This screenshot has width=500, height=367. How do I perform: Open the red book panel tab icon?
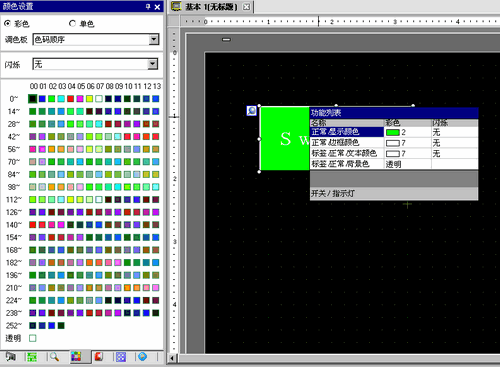[x=98, y=357]
